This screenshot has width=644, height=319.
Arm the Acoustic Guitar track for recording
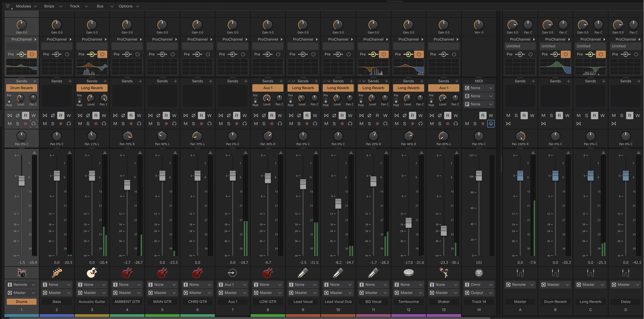click(96, 124)
